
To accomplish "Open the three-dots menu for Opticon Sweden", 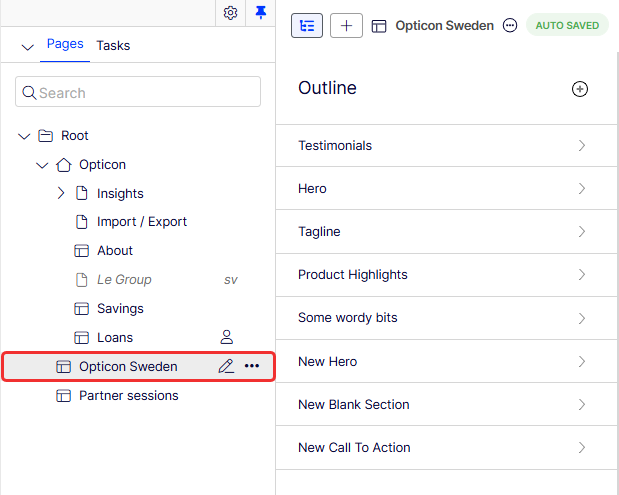I will click(x=252, y=366).
